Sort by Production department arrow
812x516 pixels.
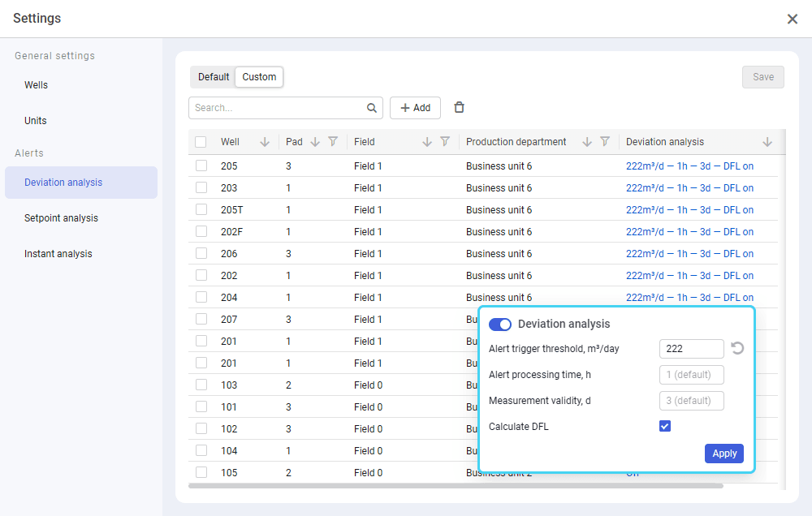click(587, 142)
